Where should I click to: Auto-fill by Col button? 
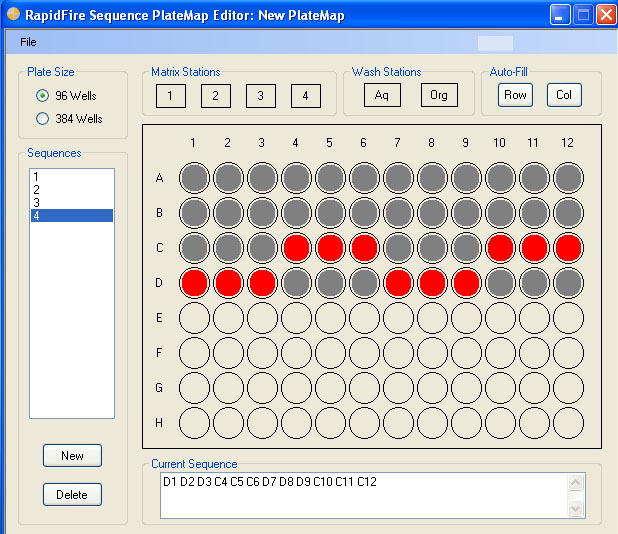click(x=564, y=95)
